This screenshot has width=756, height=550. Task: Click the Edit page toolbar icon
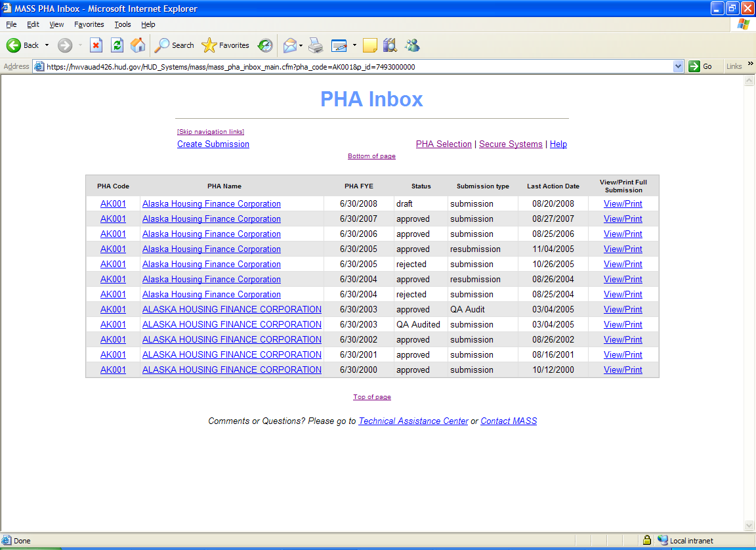(x=339, y=45)
